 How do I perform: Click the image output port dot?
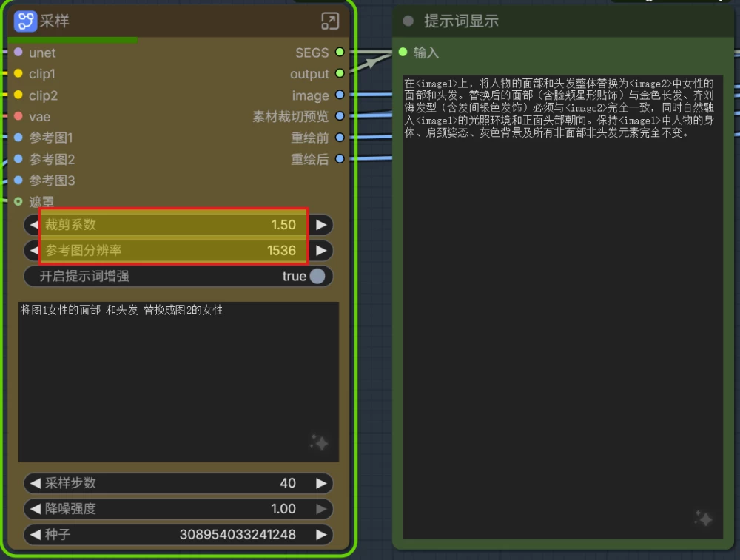pos(340,95)
